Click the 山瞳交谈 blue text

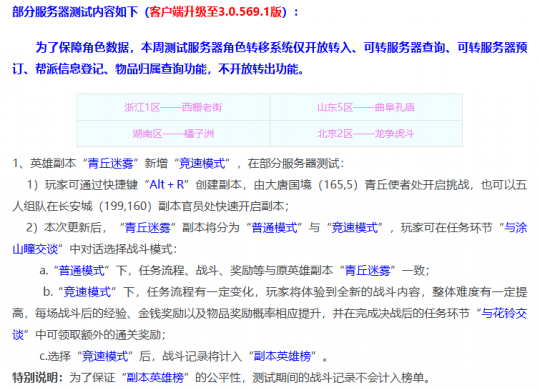tap(35, 249)
